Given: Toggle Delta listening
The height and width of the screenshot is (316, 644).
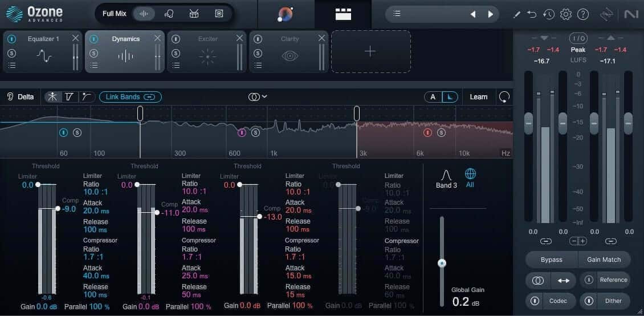Looking at the screenshot, I should [x=20, y=97].
